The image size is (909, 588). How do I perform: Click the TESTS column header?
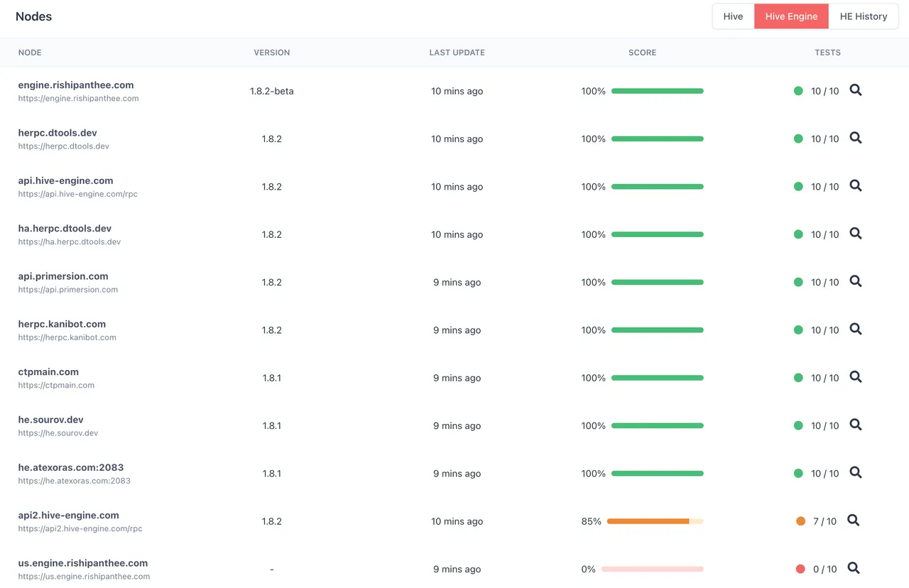(x=827, y=53)
